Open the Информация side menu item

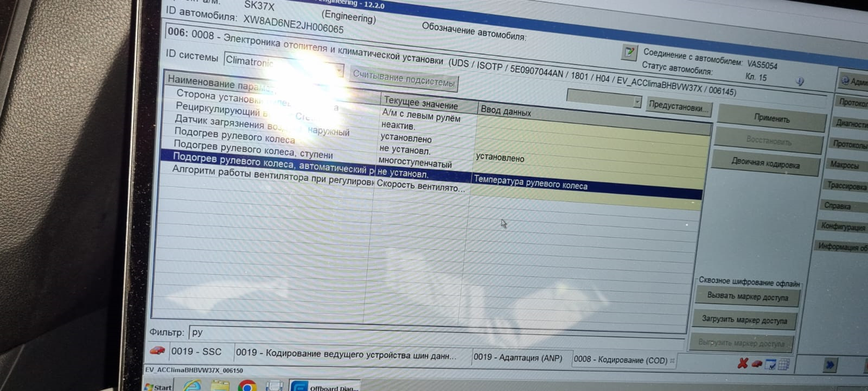click(x=843, y=247)
